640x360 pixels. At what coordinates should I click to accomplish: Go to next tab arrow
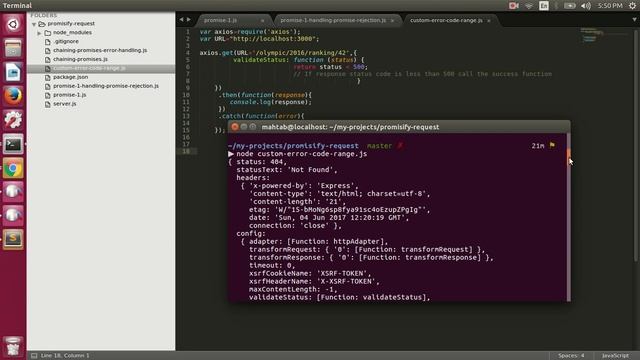pos(189,20)
